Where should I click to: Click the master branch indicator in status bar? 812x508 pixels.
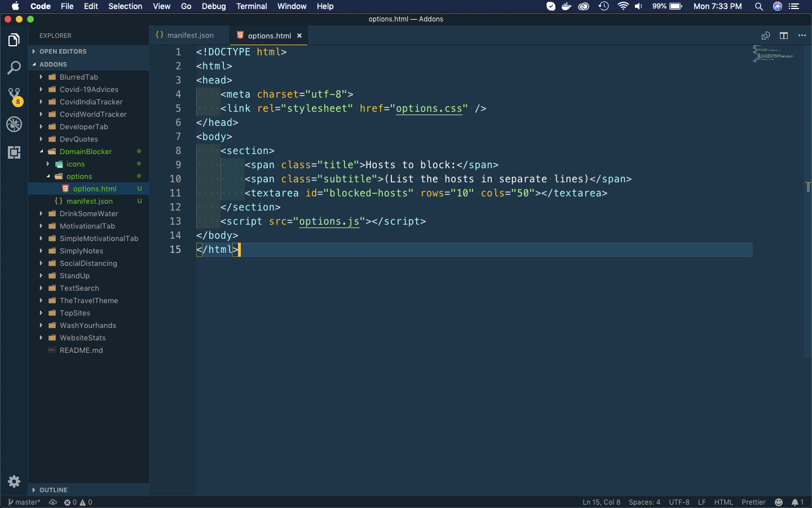(24, 502)
